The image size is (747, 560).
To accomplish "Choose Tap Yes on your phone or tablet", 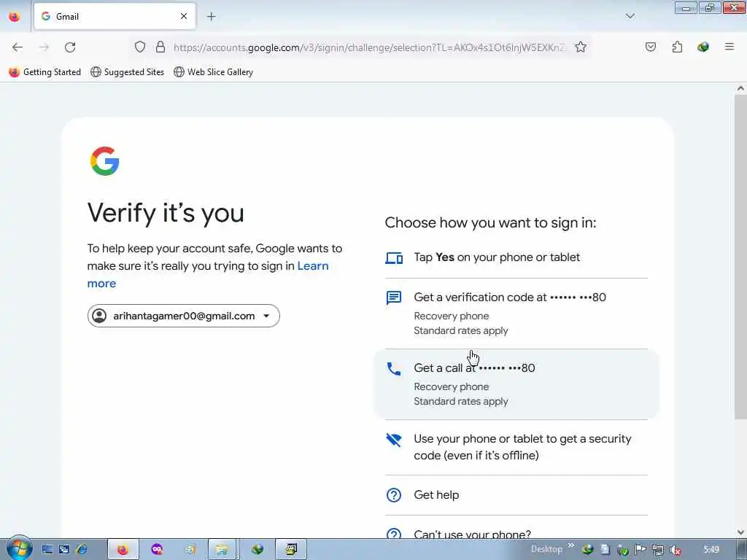I will click(516, 257).
